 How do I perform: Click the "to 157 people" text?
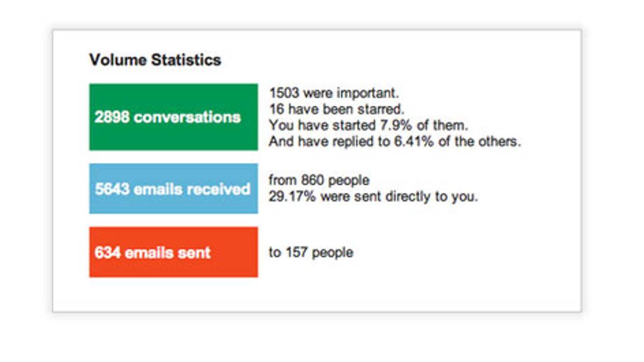[x=311, y=253]
